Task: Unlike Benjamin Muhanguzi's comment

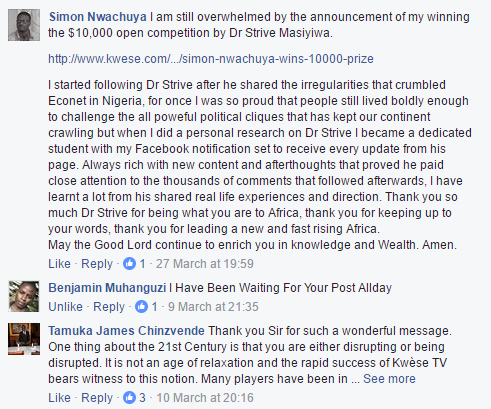Action: pyautogui.click(x=65, y=307)
